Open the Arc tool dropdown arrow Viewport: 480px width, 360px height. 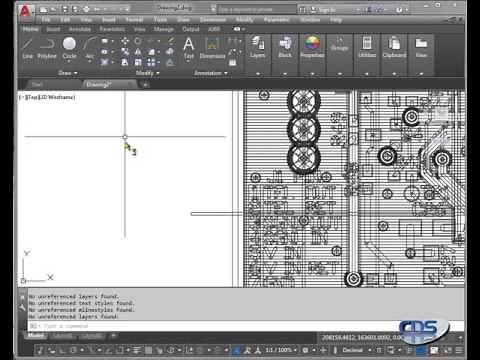90,62
